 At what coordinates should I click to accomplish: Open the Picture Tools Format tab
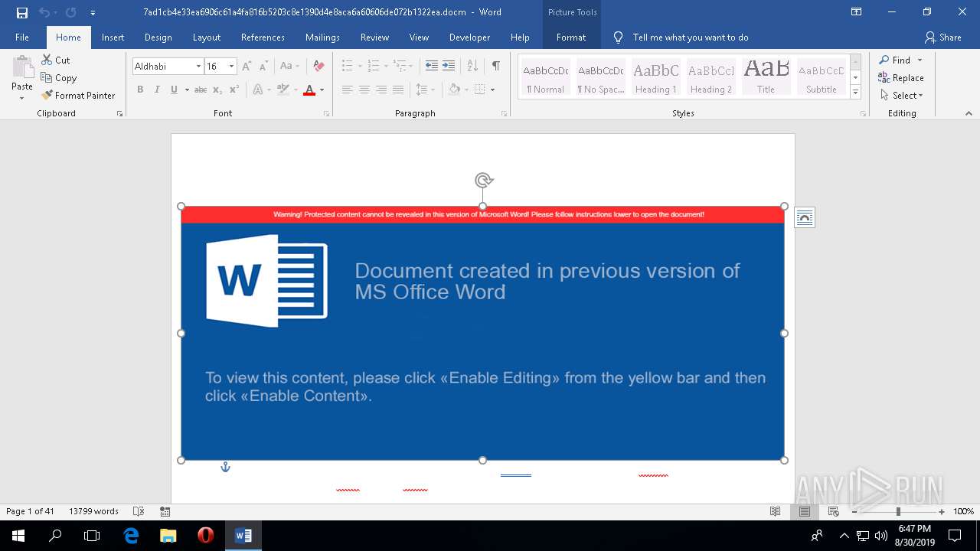click(x=571, y=37)
